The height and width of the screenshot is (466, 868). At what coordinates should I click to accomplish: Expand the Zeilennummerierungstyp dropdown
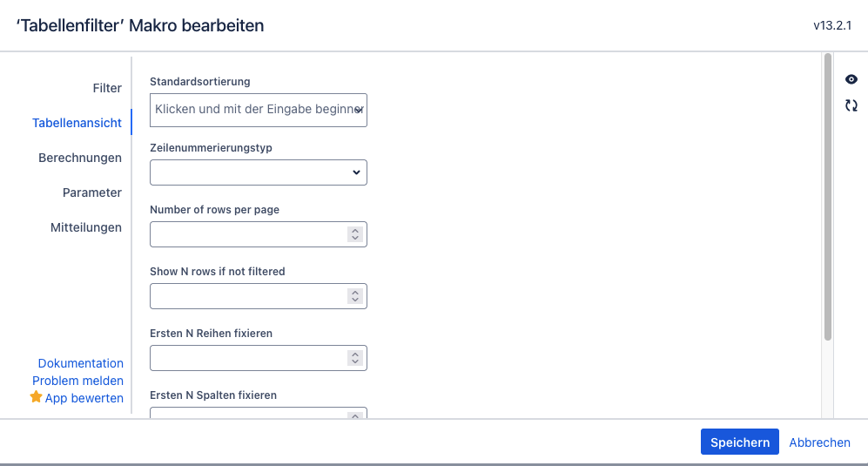pos(258,172)
